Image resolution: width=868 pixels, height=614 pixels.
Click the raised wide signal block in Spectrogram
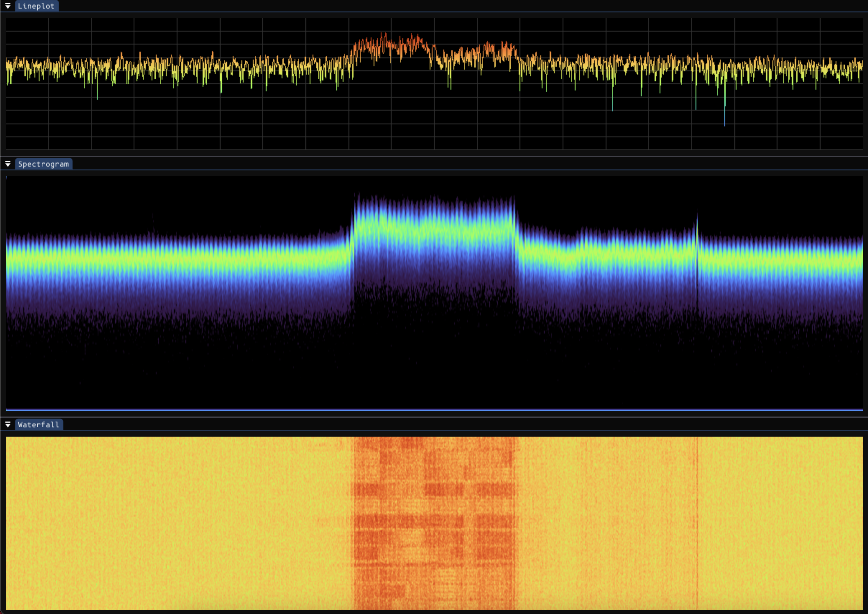[434, 231]
